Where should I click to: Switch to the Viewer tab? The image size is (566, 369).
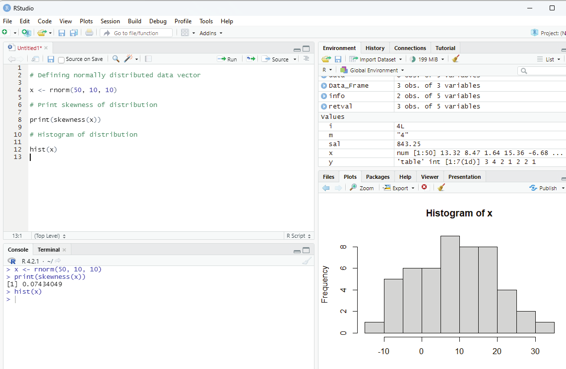tap(430, 177)
